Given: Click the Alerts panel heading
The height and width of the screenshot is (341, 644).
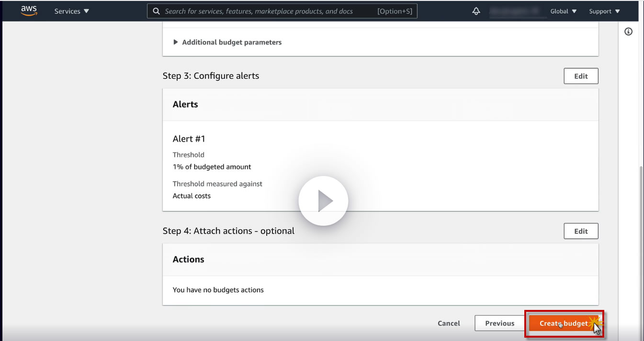Looking at the screenshot, I should [x=185, y=104].
